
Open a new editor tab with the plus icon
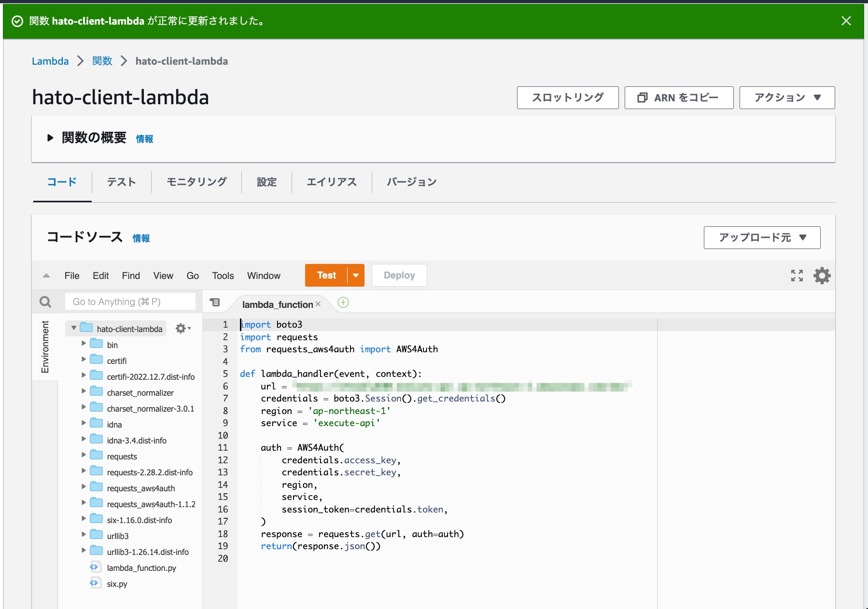click(343, 302)
